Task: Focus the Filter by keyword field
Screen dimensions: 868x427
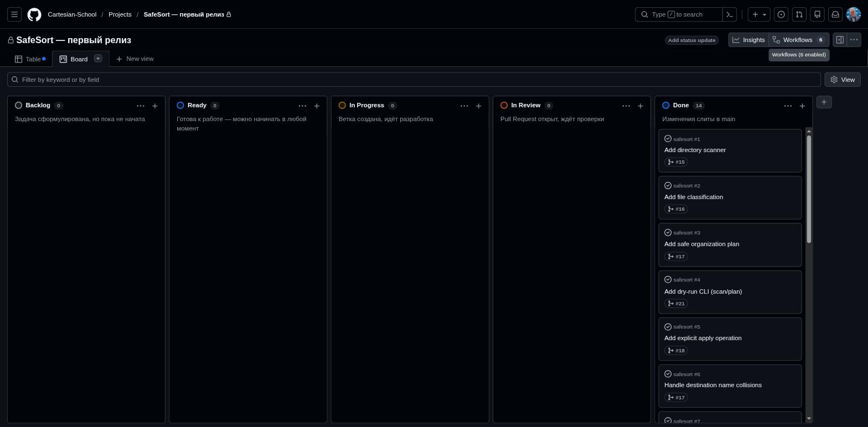Action: click(414, 80)
